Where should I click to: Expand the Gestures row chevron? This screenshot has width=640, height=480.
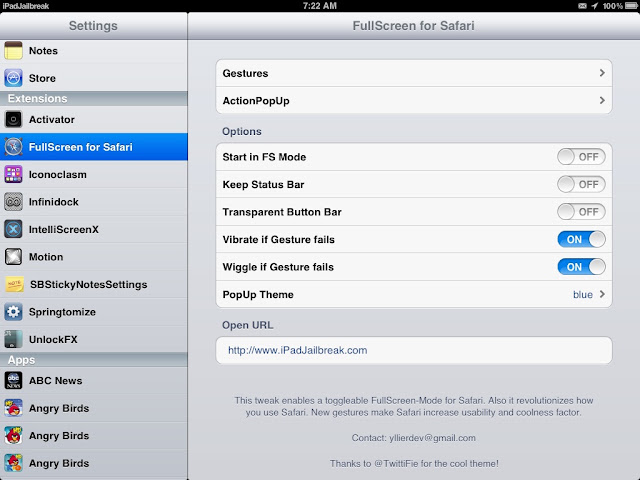pyautogui.click(x=602, y=73)
